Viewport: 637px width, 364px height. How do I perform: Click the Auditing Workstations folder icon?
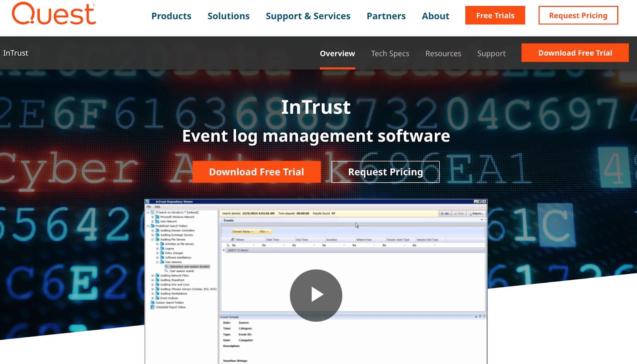pyautogui.click(x=157, y=294)
